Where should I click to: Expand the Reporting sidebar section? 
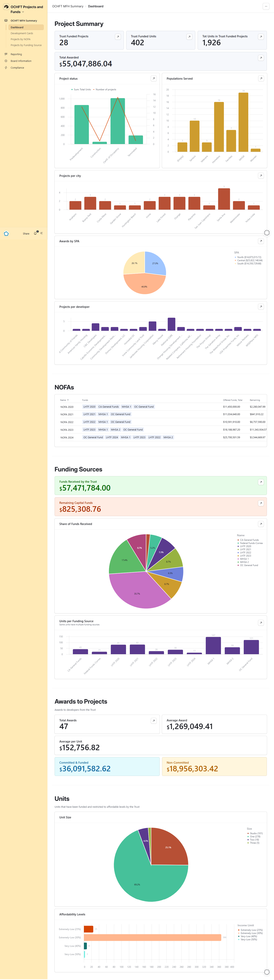click(x=16, y=54)
